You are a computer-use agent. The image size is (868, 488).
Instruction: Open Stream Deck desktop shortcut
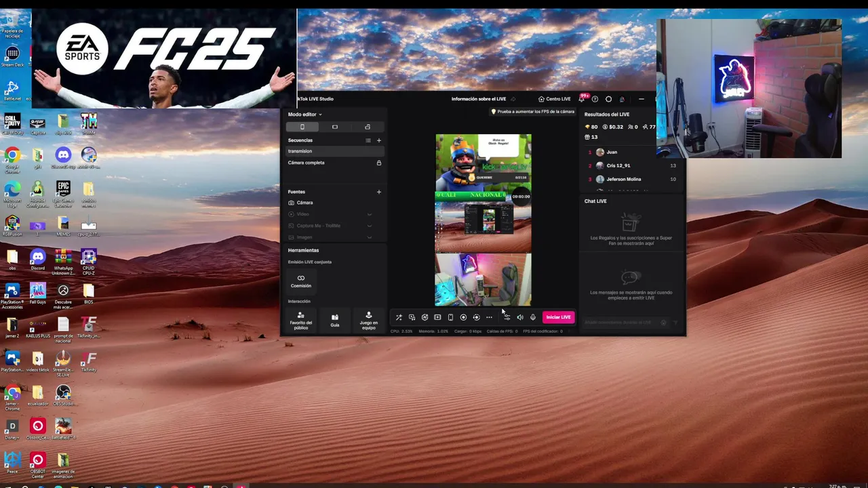(x=12, y=56)
